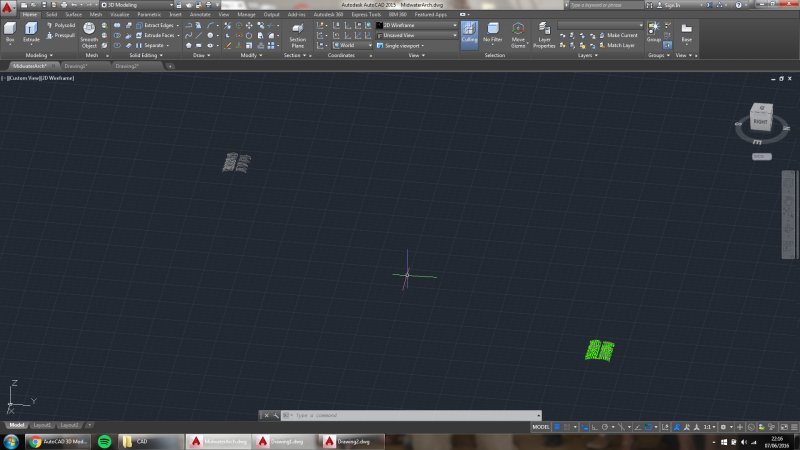Click the Make Current layer button

pos(620,35)
